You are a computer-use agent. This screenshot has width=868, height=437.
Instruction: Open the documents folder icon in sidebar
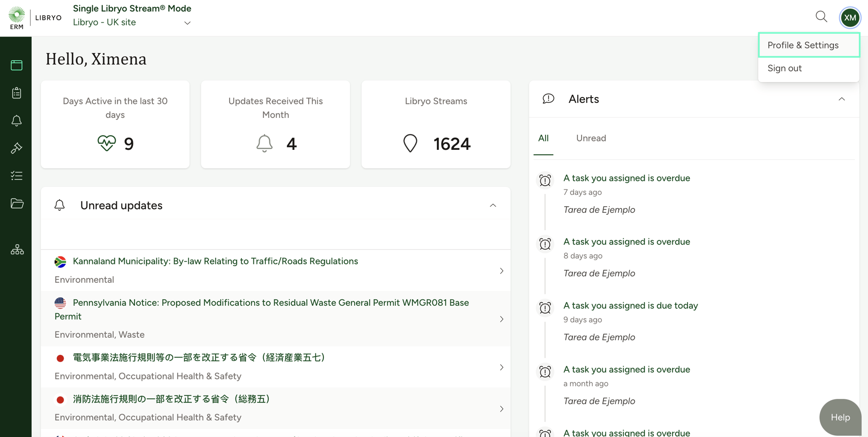[16, 204]
